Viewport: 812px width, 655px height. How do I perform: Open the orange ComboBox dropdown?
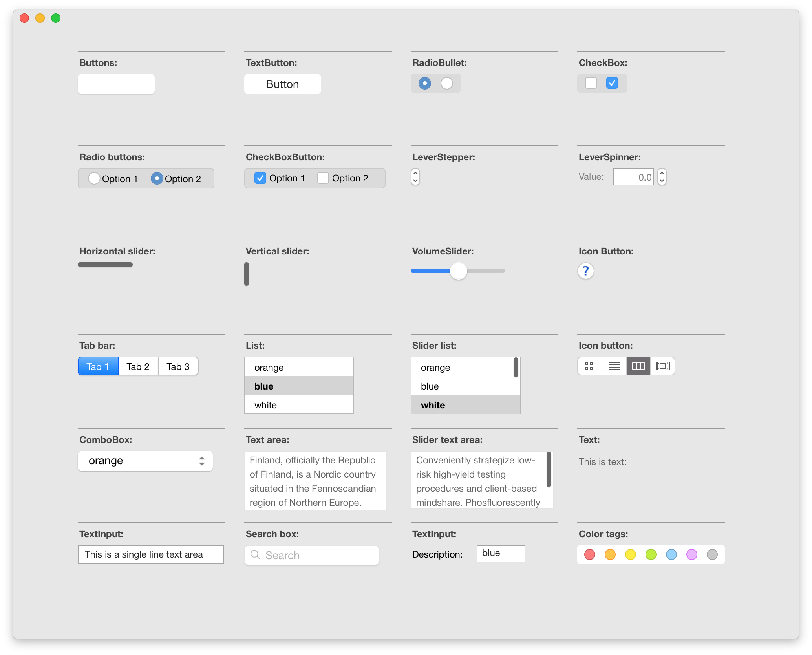(x=145, y=461)
